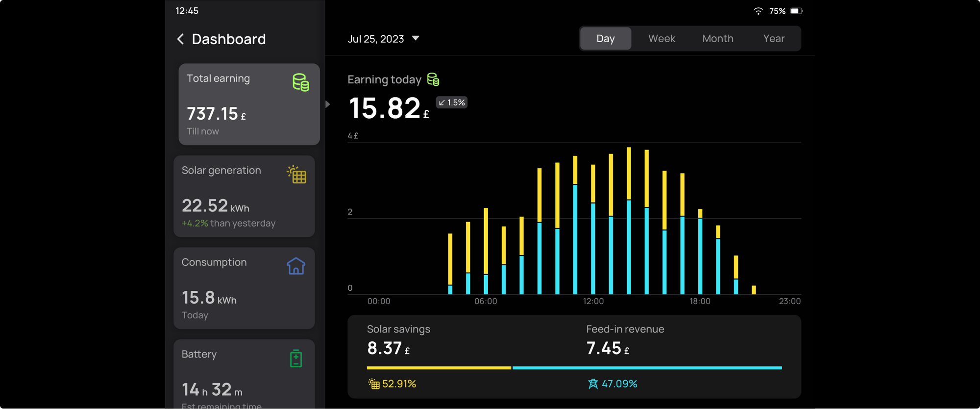980x409 pixels.
Task: Click the dropdown arrow next to the date
Action: [x=416, y=38]
